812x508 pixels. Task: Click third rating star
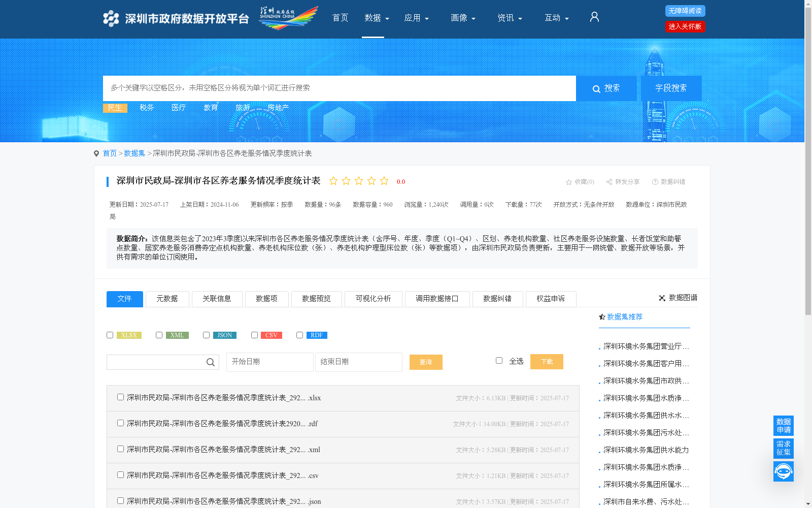pos(359,181)
